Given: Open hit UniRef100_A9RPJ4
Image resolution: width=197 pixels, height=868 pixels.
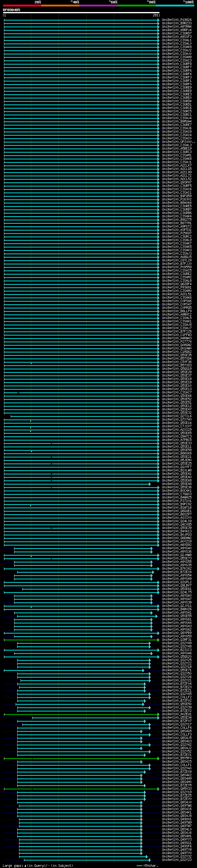Looking at the screenshot, I should tap(177, 30).
